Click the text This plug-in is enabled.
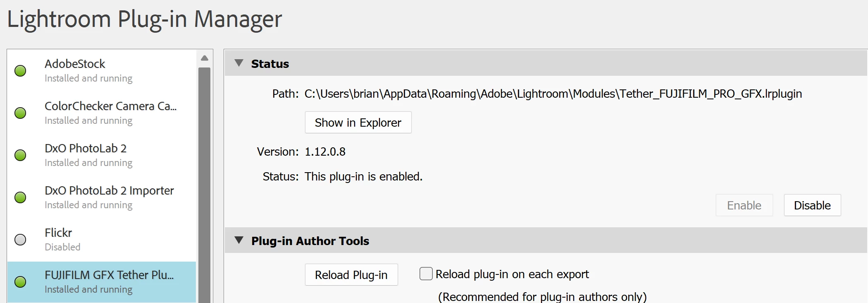Screen dimensions: 868x303 coord(363,177)
